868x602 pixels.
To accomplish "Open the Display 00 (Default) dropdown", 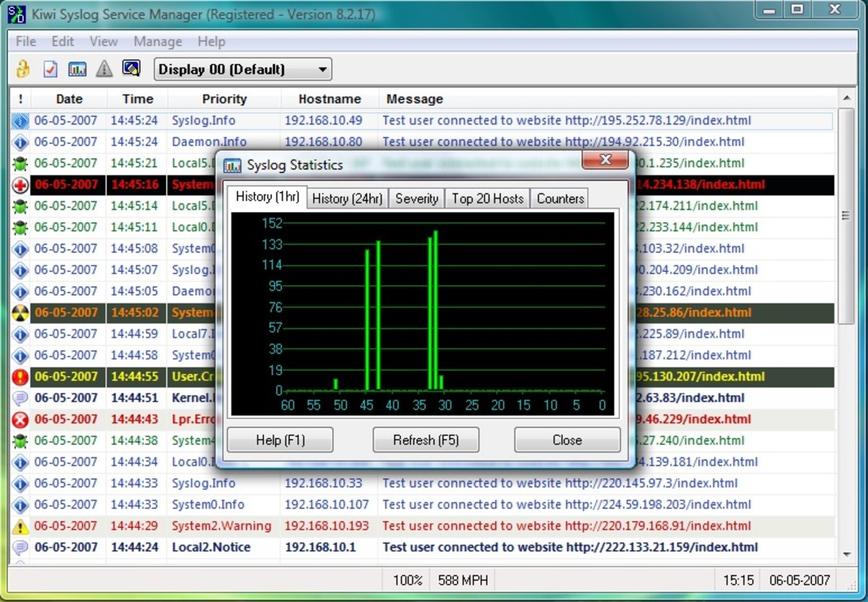I will pos(243,69).
